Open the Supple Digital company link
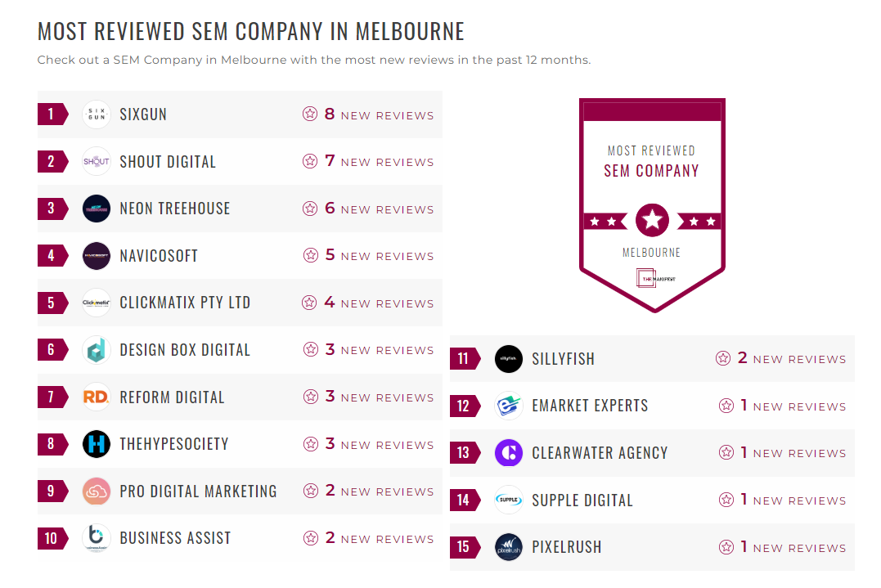The image size is (881, 588). point(582,500)
